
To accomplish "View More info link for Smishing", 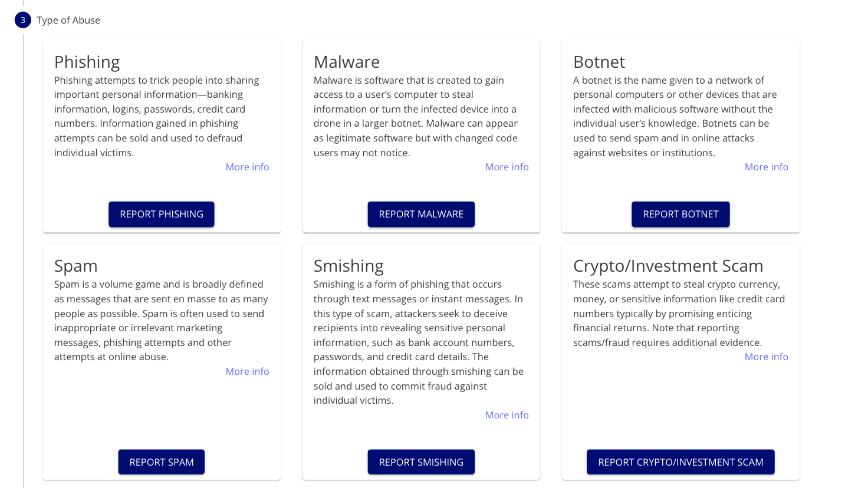I will [x=507, y=415].
